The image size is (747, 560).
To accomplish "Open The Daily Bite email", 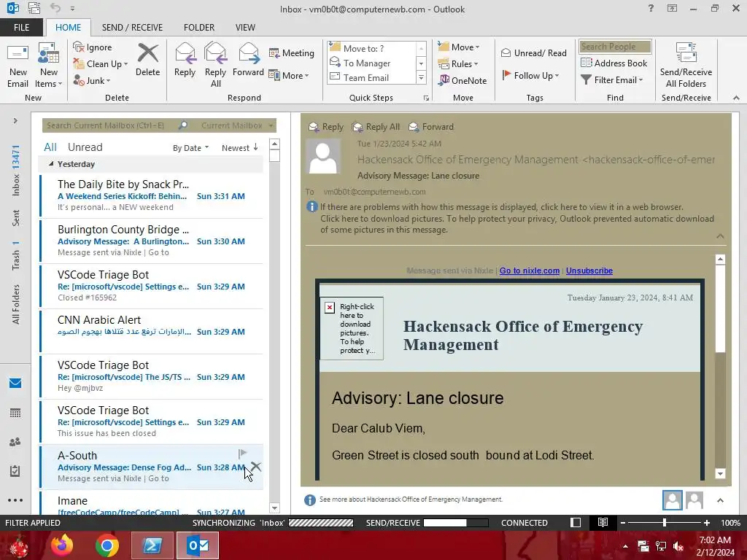I will (152, 195).
